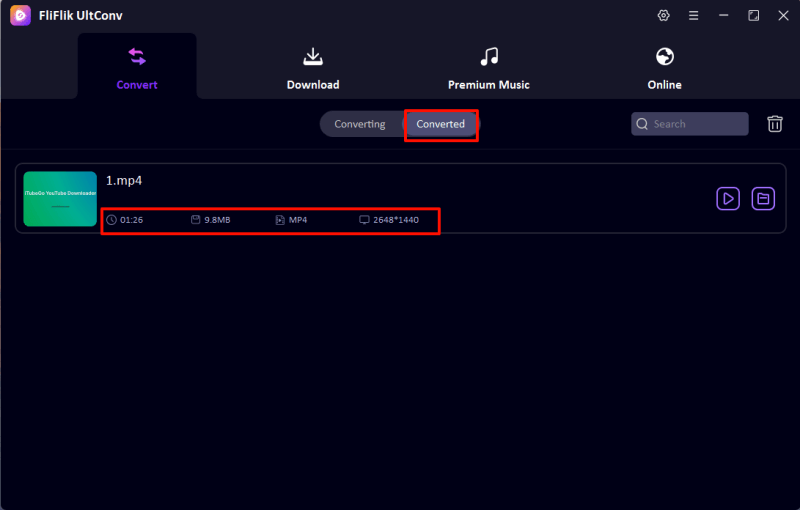Click the 1.mp4 video thumbnail

coord(60,199)
